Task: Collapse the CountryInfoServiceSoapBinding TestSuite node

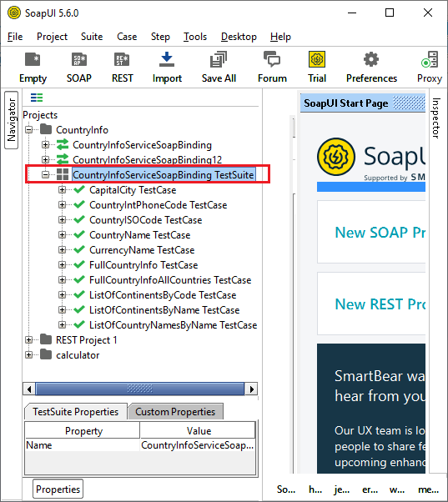Action: pos(46,174)
